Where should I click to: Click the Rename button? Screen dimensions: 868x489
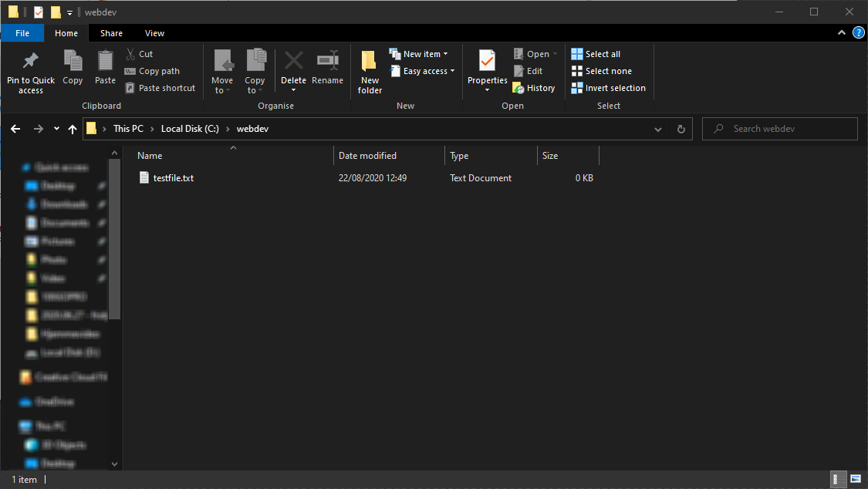tap(327, 67)
